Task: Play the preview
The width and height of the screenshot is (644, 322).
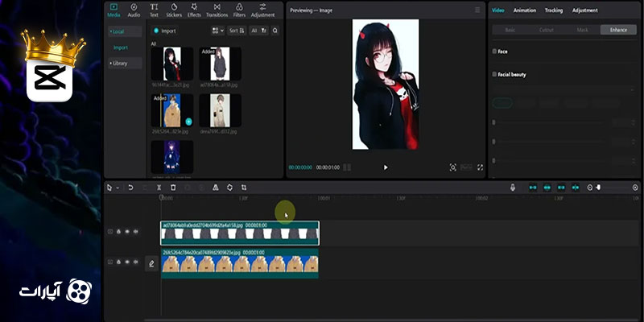Action: tap(386, 167)
